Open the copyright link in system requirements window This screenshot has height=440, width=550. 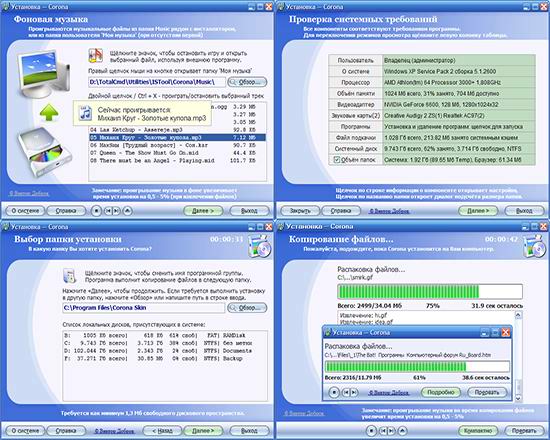point(389,211)
